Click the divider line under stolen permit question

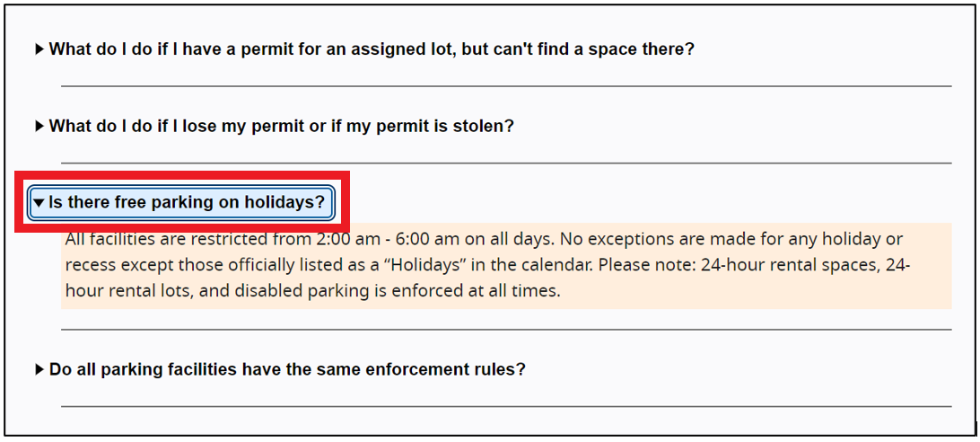click(x=506, y=164)
